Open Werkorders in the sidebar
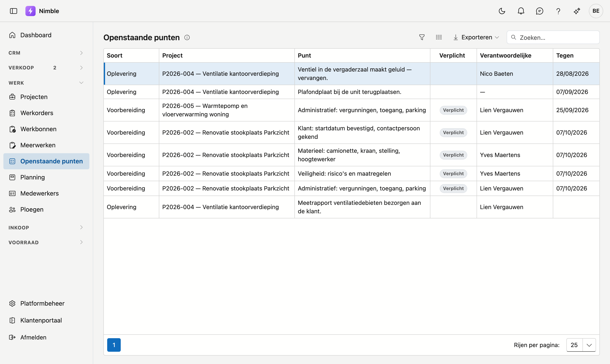610x364 pixels. [x=46, y=113]
